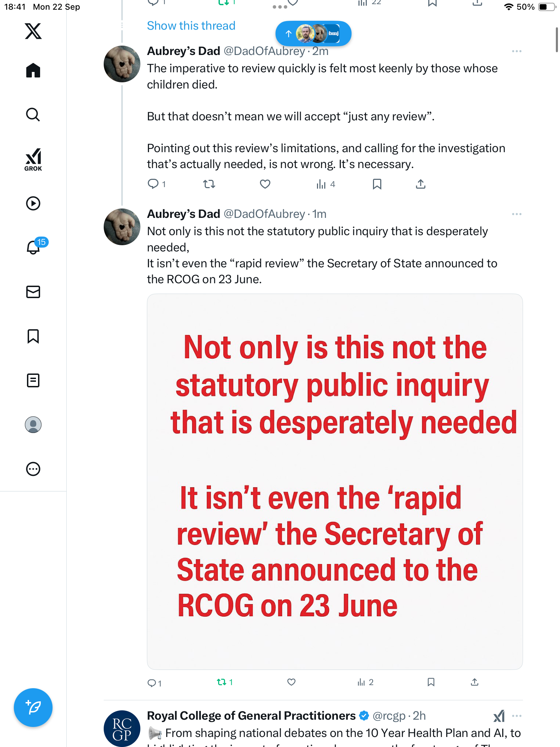Bookmark the statutory public inquiry post
Viewport: 560px width, 747px height.
click(431, 682)
